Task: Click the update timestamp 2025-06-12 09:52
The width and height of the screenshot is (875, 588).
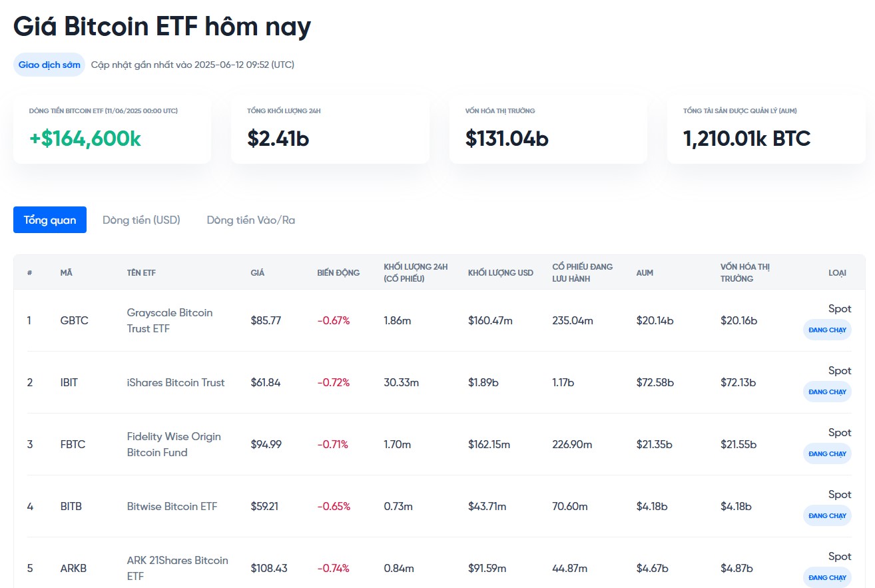Action: (x=232, y=65)
